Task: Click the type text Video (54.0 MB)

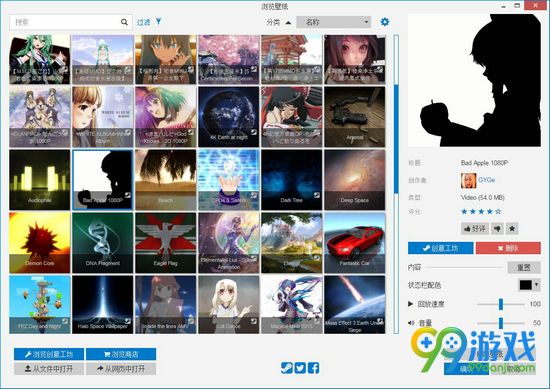Action: 483,197
